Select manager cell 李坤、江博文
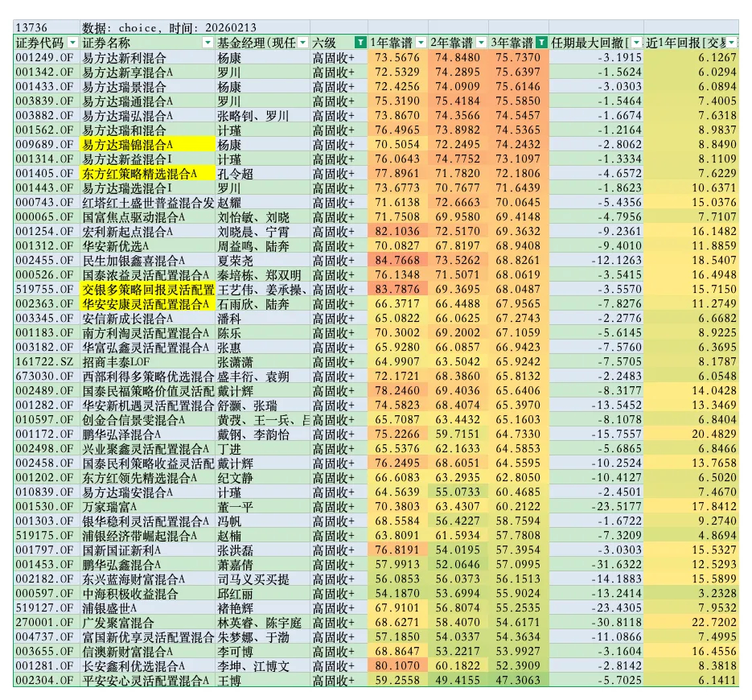752x700 pixels. [262, 666]
